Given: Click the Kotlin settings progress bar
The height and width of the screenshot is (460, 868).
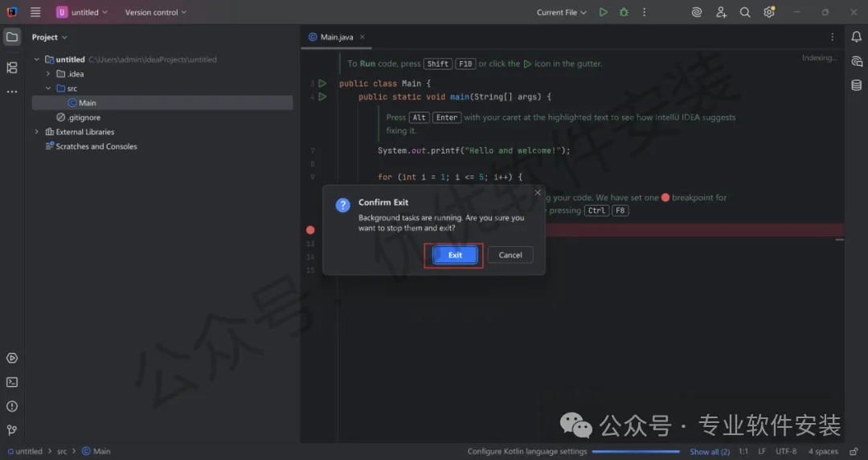Looking at the screenshot, I should click(636, 452).
